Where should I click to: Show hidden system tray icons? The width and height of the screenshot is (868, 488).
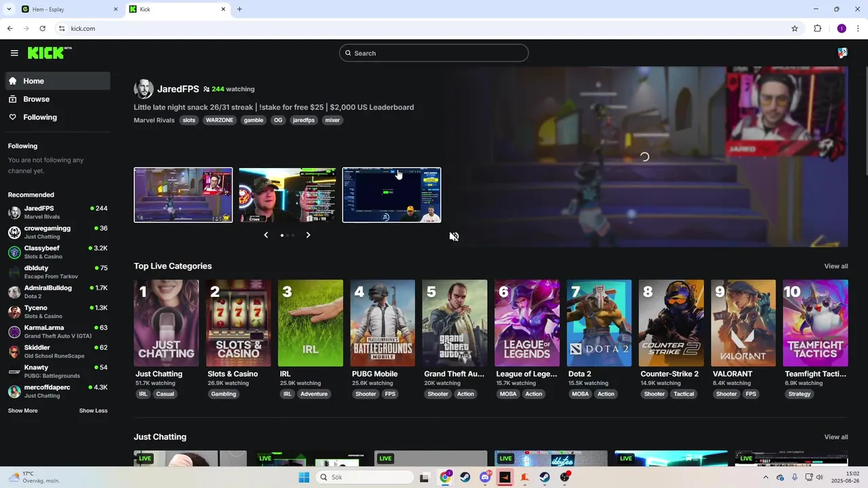point(766,477)
